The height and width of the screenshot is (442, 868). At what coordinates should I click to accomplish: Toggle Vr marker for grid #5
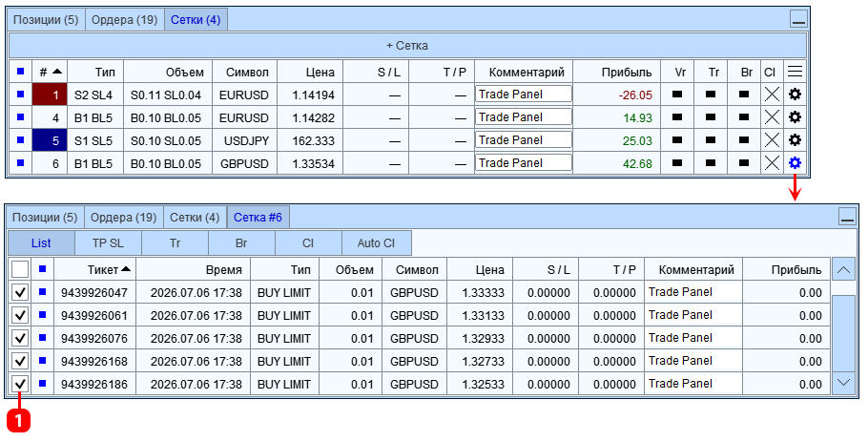point(677,140)
